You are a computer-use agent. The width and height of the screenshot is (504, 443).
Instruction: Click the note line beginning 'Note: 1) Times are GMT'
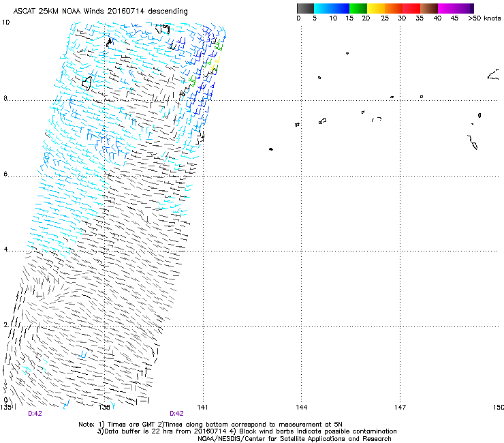point(210,425)
